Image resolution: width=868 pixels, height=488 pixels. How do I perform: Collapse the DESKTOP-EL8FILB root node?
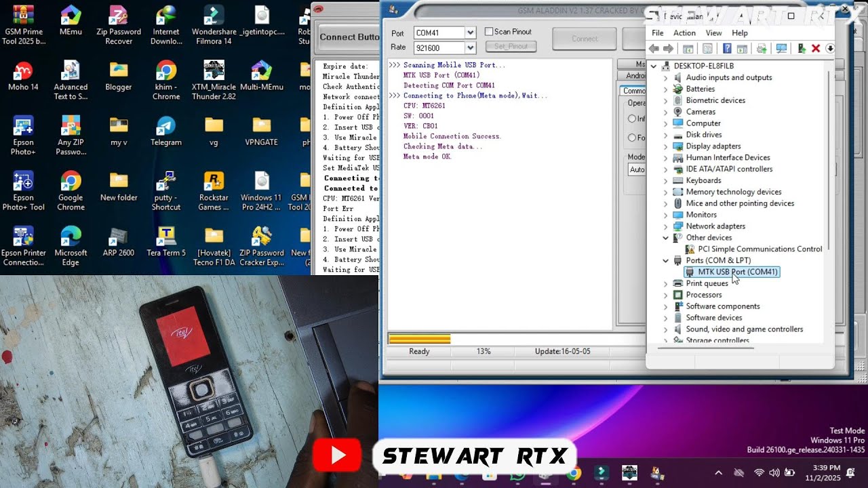653,66
